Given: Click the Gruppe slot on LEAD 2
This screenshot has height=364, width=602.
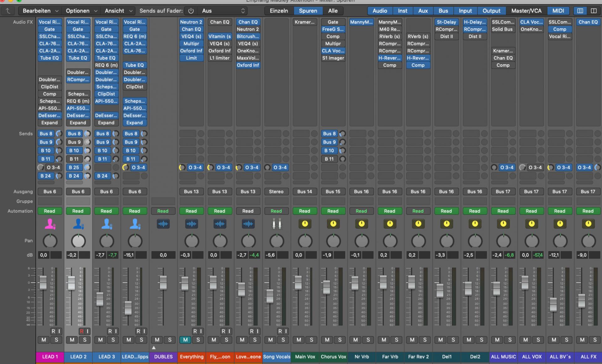Looking at the screenshot, I should [x=78, y=201].
